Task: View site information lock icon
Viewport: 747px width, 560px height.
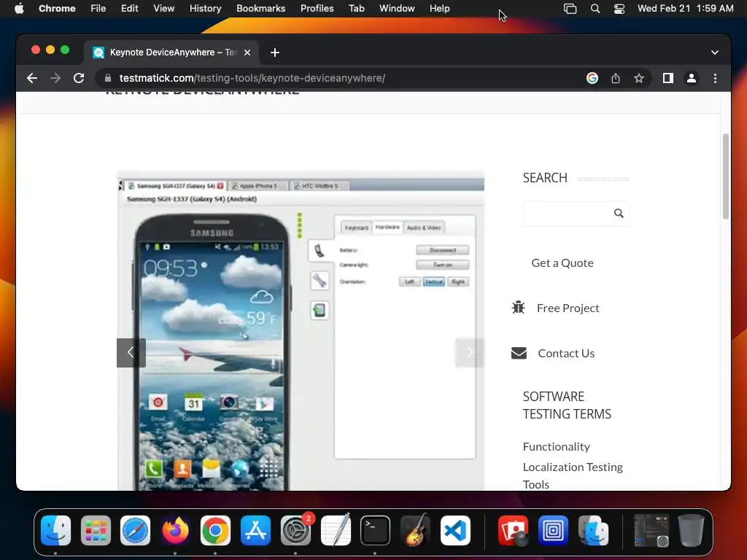Action: coord(108,78)
